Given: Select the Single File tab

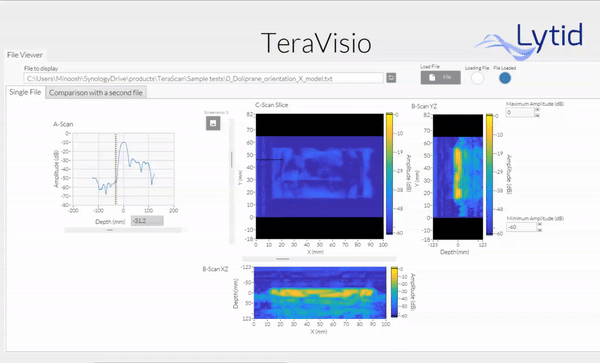Looking at the screenshot, I should (x=25, y=92).
